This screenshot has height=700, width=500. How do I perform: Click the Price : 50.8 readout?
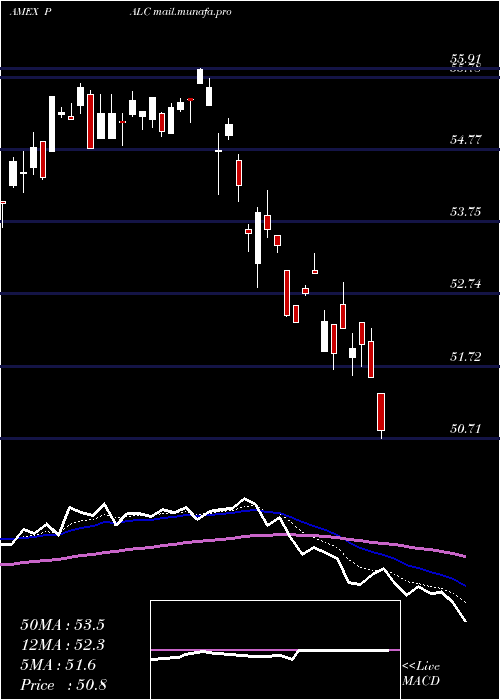pos(63,685)
